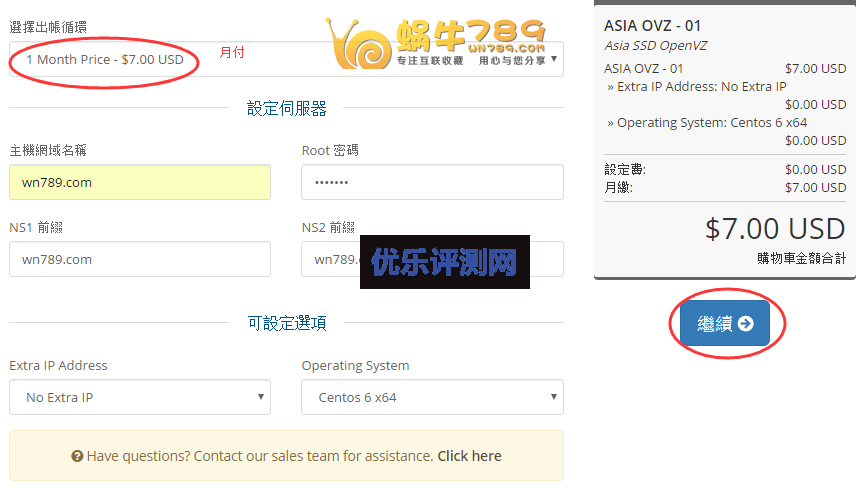The image size is (867, 488).
Task: Focus the Root 密碼 password field
Action: pos(432,182)
